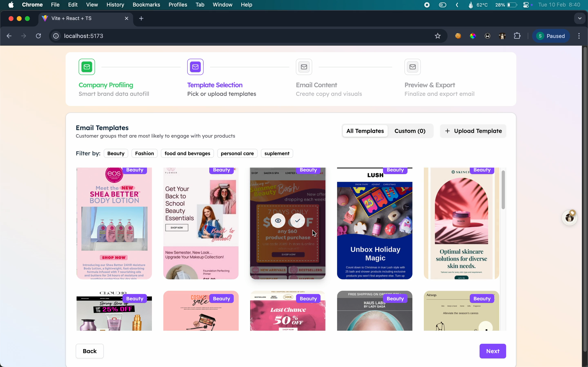
Task: Open the color picker extension in the toolbar
Action: pyautogui.click(x=473, y=36)
